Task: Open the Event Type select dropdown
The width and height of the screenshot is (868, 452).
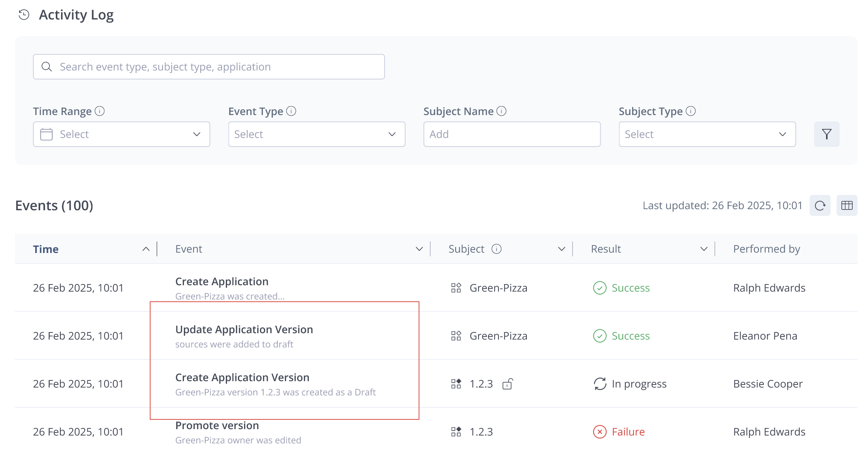Action: coord(316,134)
